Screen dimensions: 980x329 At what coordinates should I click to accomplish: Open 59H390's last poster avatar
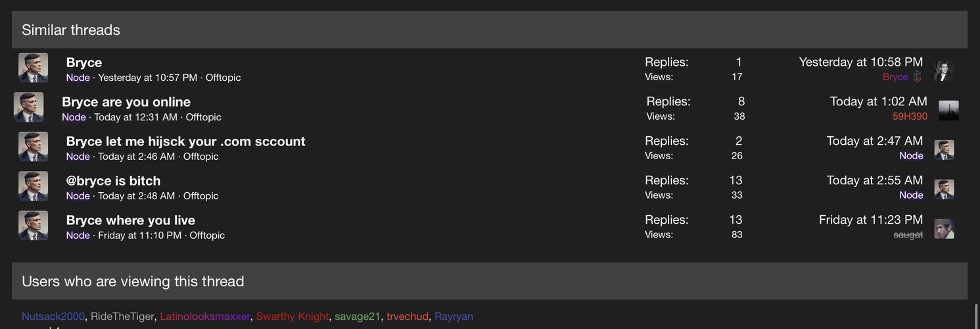pyautogui.click(x=948, y=111)
